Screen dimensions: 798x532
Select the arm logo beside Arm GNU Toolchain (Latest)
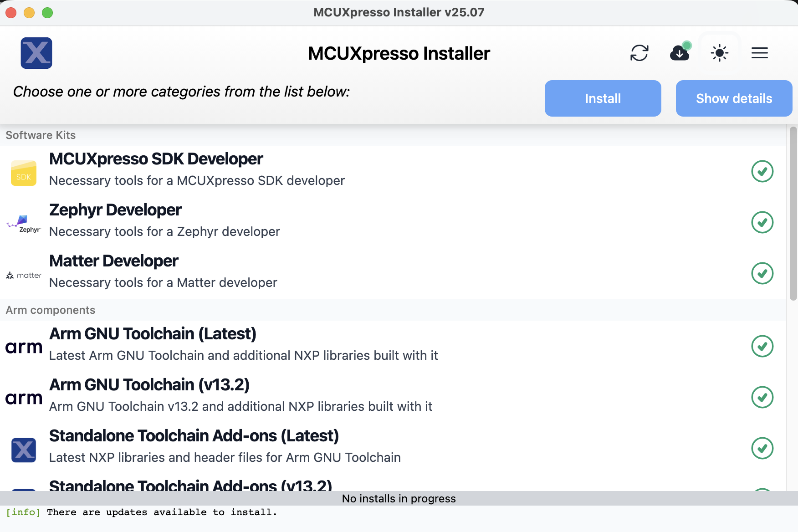tap(23, 348)
